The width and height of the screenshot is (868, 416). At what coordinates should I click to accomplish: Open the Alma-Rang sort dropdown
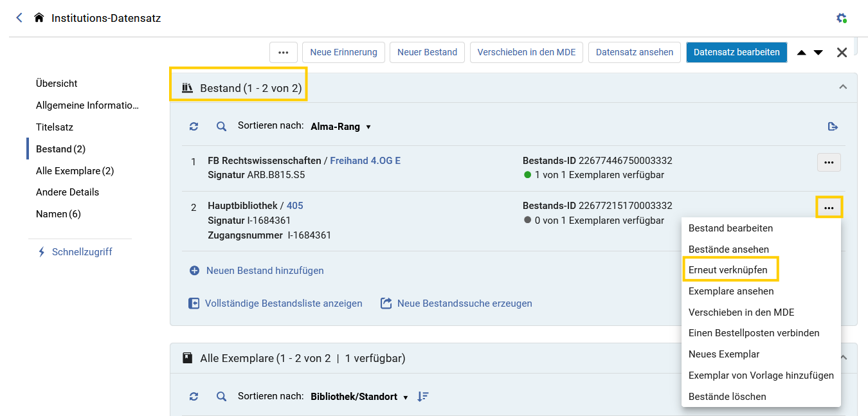click(x=341, y=127)
